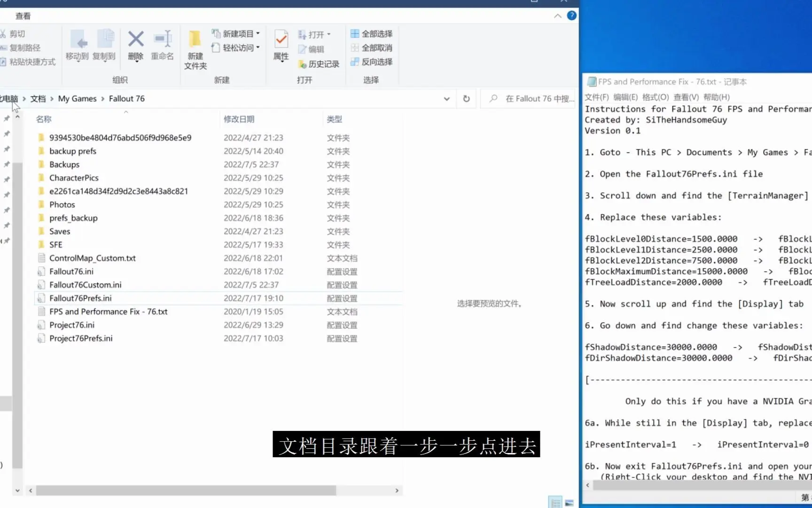Open the New item (新建项目) dropdown
Viewport: 812px width, 508px height.
(235, 34)
